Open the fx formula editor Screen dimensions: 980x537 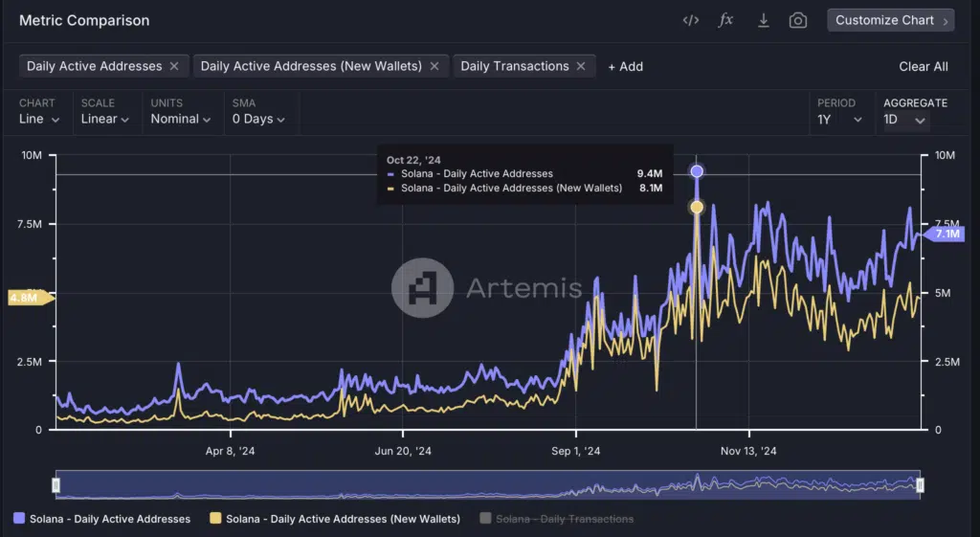pyautogui.click(x=726, y=20)
